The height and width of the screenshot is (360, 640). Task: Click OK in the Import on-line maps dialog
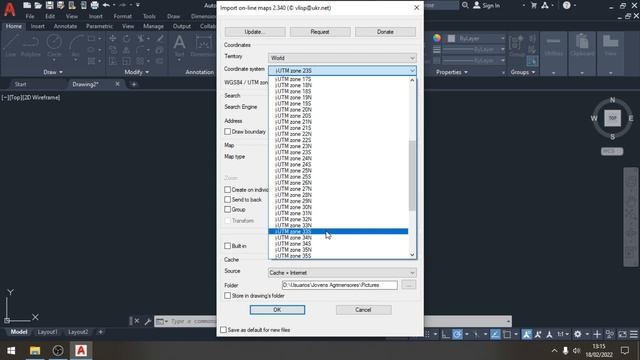pos(277,310)
